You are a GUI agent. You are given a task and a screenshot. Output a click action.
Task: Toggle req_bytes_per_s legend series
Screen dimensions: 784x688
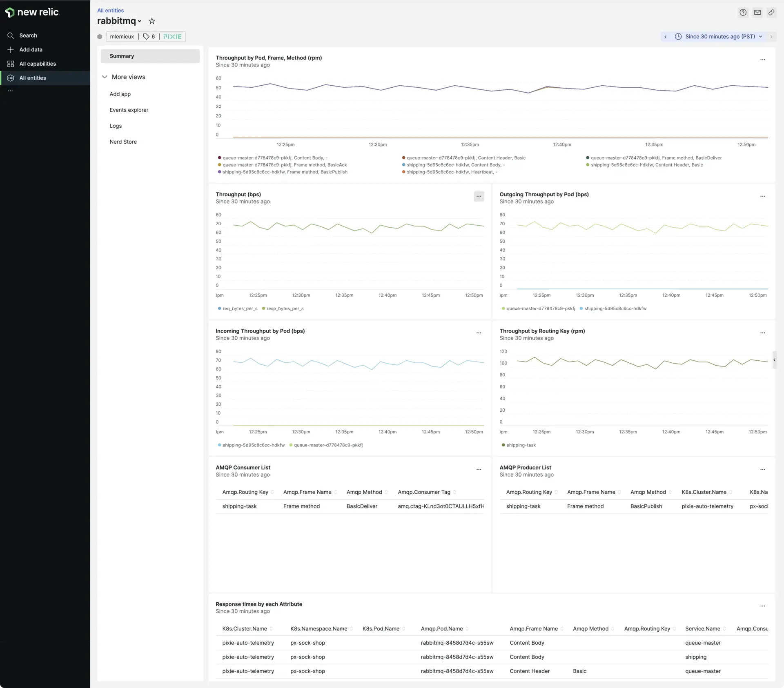click(240, 308)
